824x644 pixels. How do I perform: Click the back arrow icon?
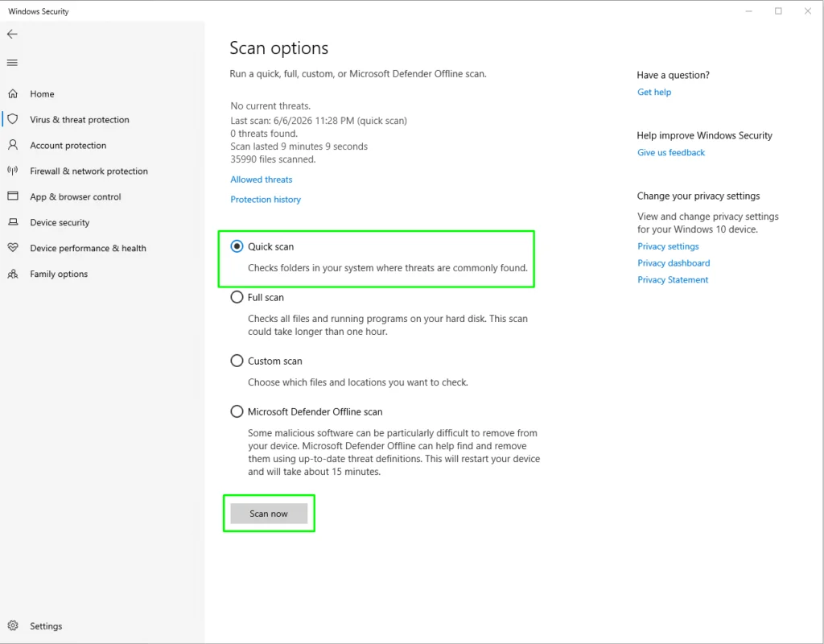tap(12, 34)
